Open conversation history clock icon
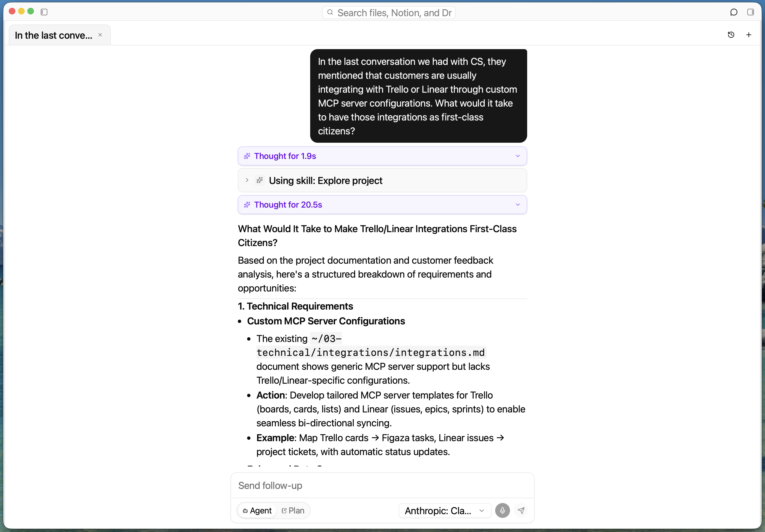Viewport: 765px width, 532px height. click(x=731, y=35)
